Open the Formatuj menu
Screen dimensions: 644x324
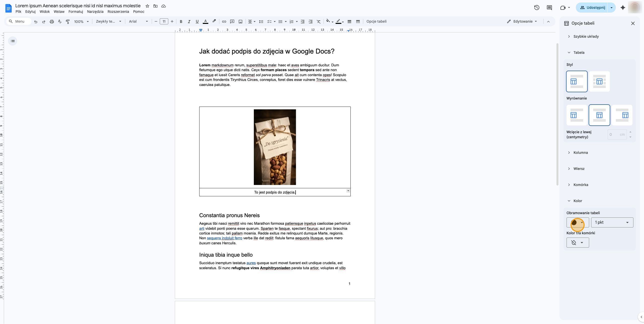76,12
